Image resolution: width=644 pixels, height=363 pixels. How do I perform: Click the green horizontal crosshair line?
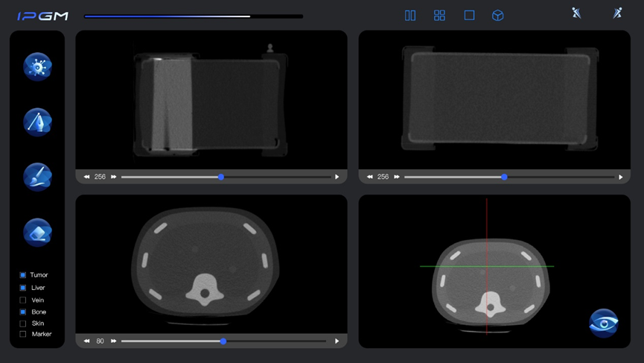coord(487,266)
